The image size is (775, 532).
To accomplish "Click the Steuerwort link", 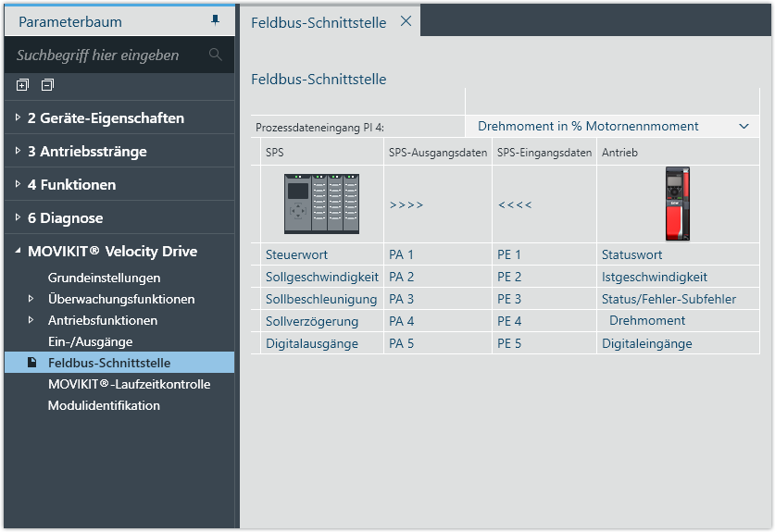I will pyautogui.click(x=296, y=254).
